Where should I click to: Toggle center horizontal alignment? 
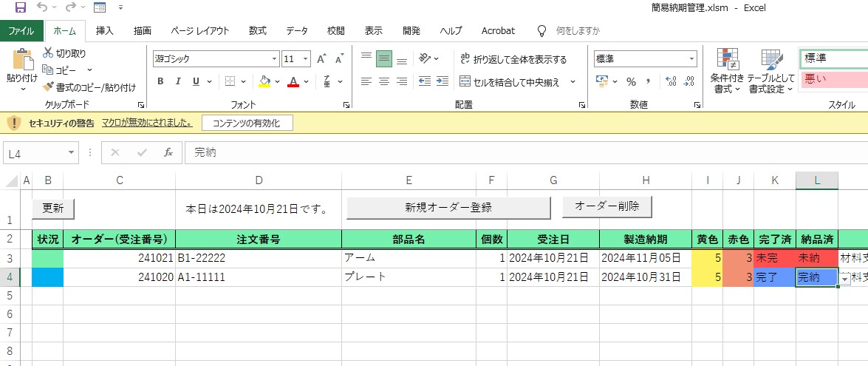click(x=384, y=81)
